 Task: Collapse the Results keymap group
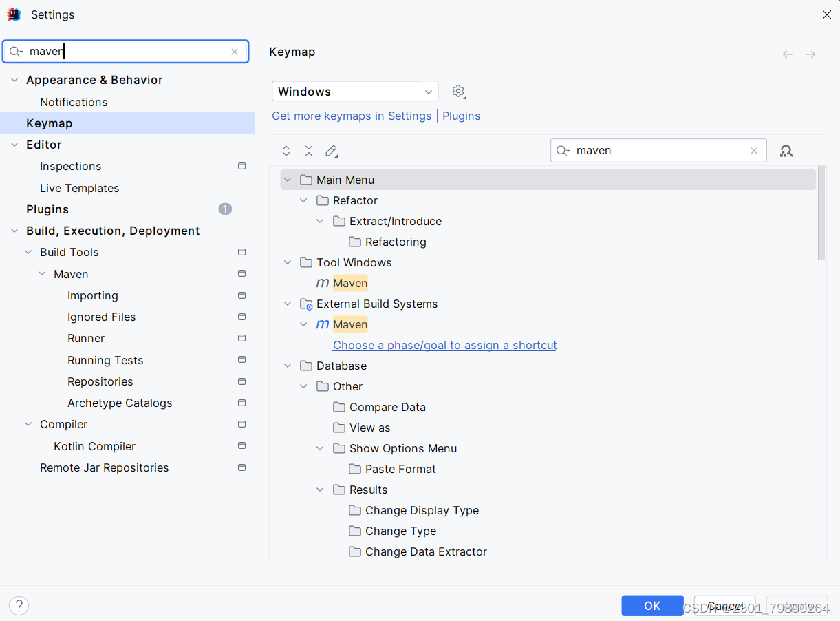point(320,490)
